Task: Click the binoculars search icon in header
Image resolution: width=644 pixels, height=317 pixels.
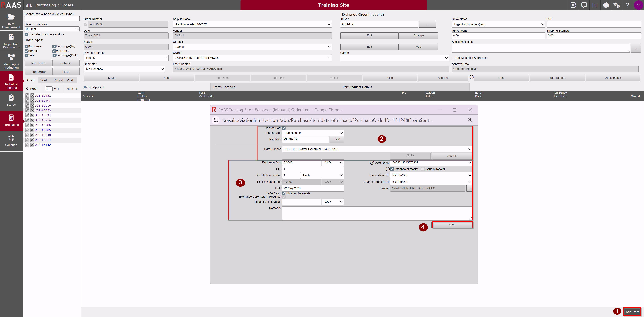Action: tap(29, 5)
